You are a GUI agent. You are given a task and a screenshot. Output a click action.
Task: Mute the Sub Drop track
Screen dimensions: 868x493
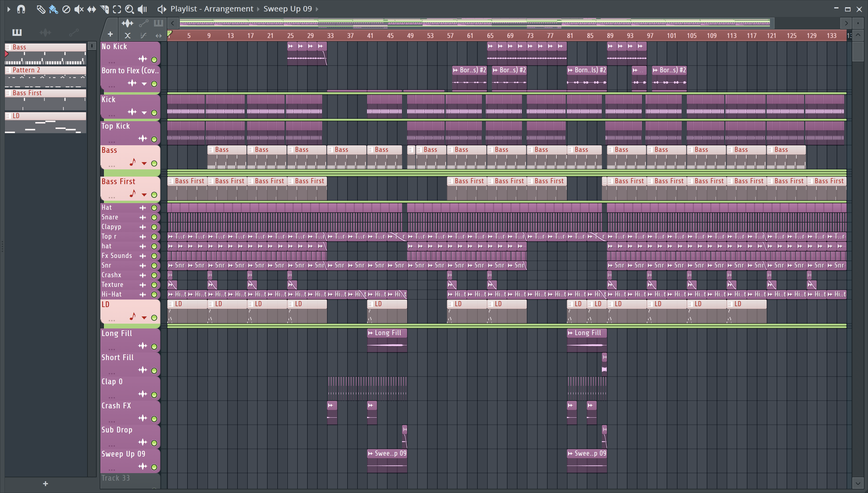click(x=154, y=443)
